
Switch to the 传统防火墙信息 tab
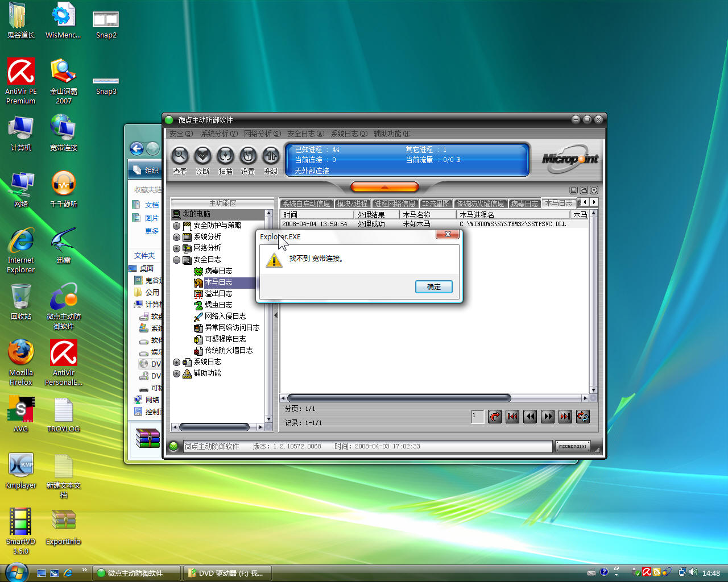tap(480, 203)
